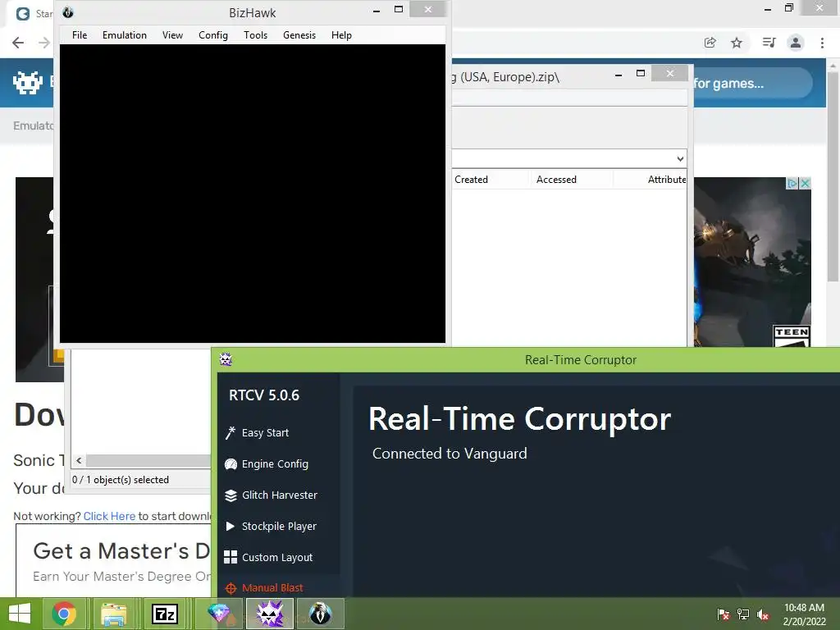840x630 pixels.
Task: Open the Help menu in BizHawk
Action: click(x=341, y=35)
